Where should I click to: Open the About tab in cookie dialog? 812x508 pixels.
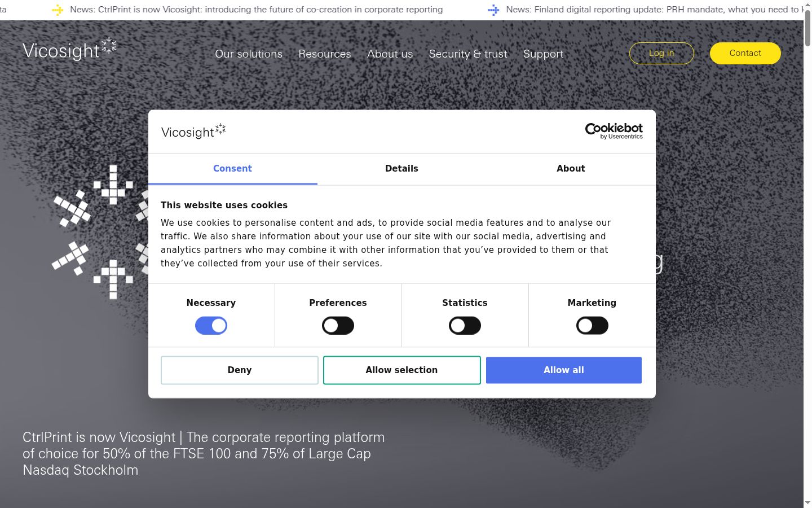pos(571,169)
